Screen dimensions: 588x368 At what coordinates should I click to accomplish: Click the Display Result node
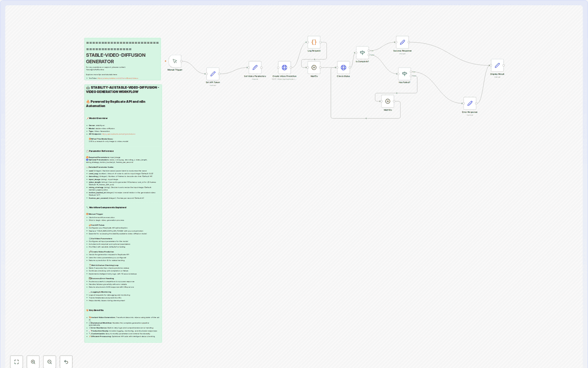coord(497,65)
